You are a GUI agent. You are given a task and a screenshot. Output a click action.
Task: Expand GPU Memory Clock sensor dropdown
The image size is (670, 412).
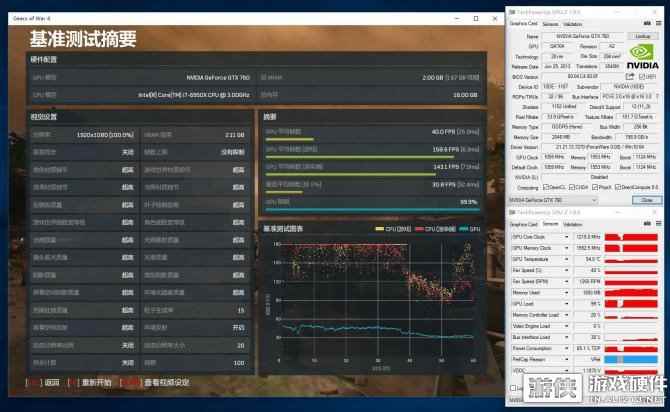pyautogui.click(x=567, y=248)
